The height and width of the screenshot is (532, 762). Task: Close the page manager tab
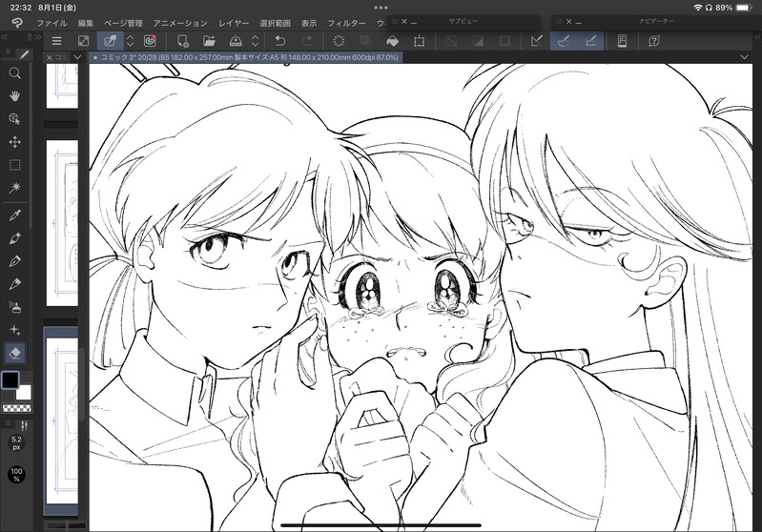(49, 58)
